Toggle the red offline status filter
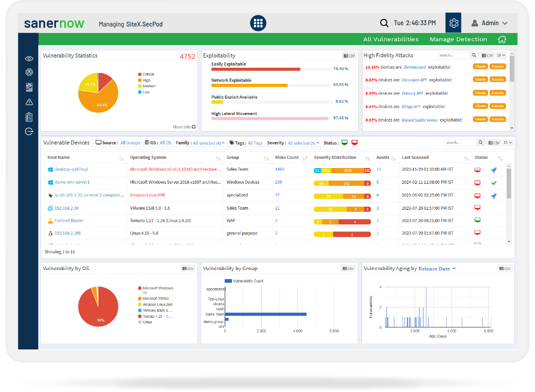 354,142
